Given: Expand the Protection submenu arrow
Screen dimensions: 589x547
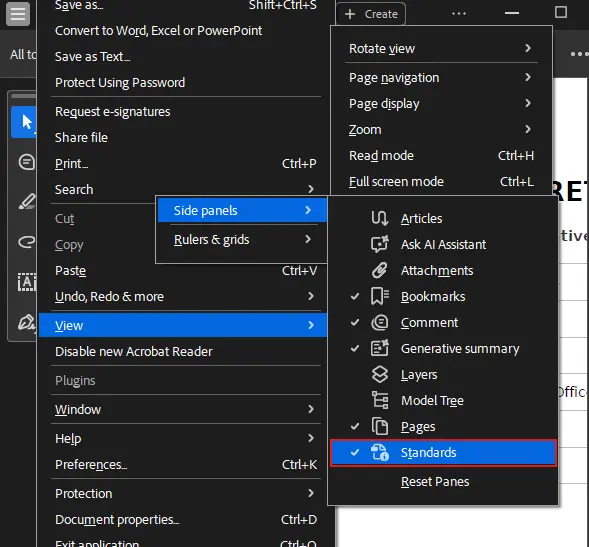Looking at the screenshot, I should (x=311, y=493).
